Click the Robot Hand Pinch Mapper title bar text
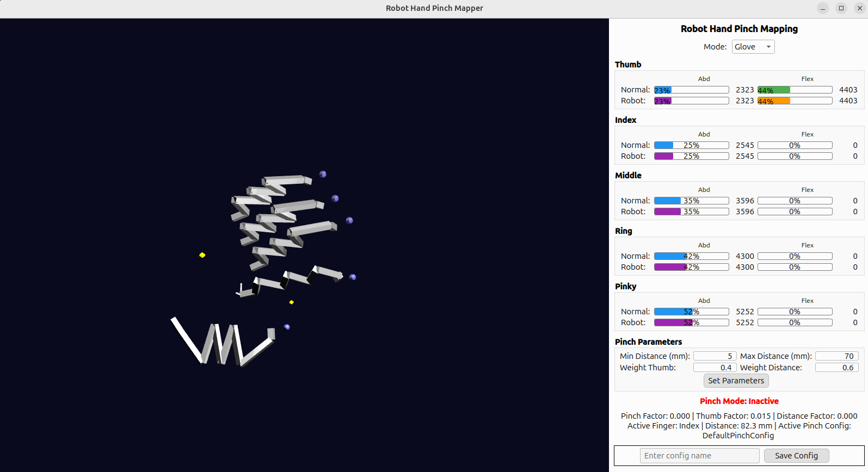The width and height of the screenshot is (868, 472). (434, 8)
